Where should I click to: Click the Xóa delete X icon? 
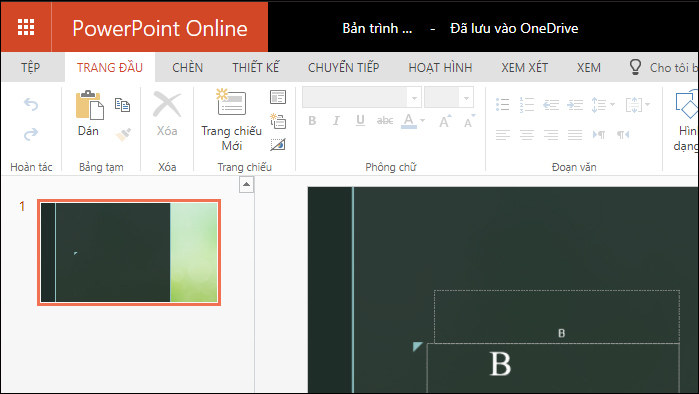pos(167,105)
